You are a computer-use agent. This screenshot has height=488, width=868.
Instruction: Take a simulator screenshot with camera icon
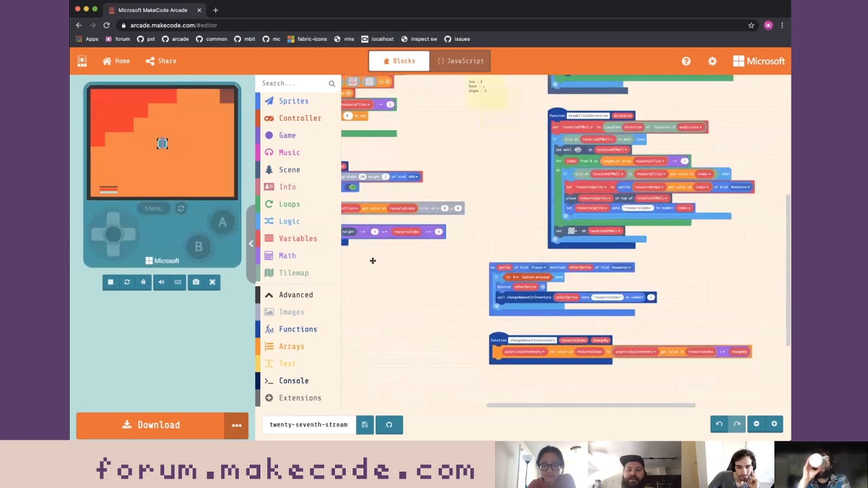[x=196, y=282]
